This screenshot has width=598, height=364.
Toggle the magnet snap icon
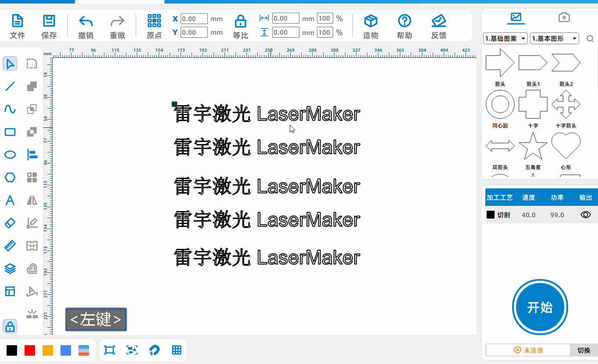[x=154, y=350]
